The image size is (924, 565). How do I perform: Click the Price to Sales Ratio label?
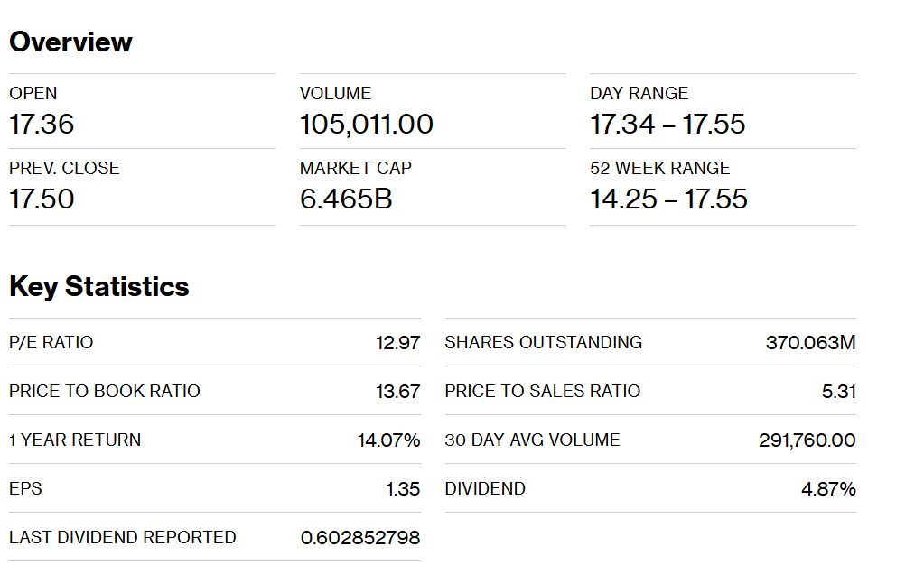[x=543, y=391]
